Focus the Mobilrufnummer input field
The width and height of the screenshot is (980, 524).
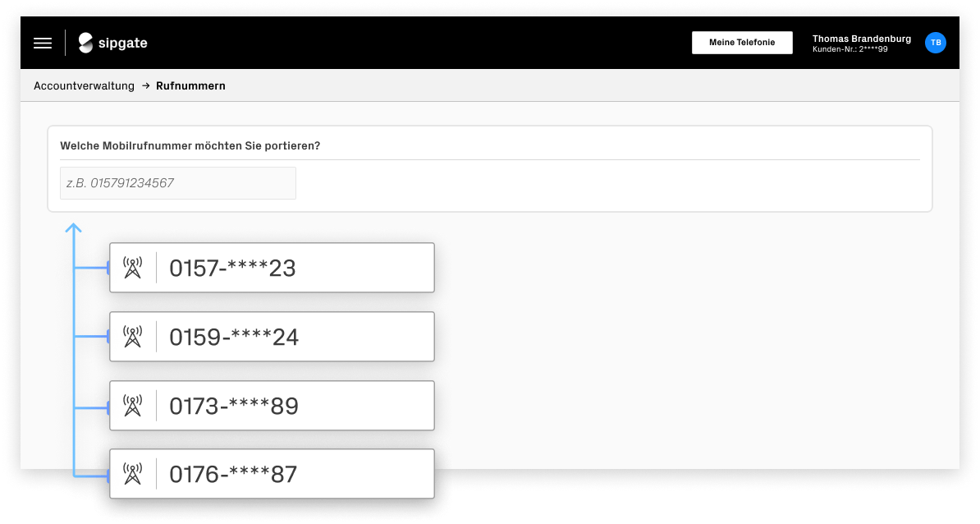(178, 183)
